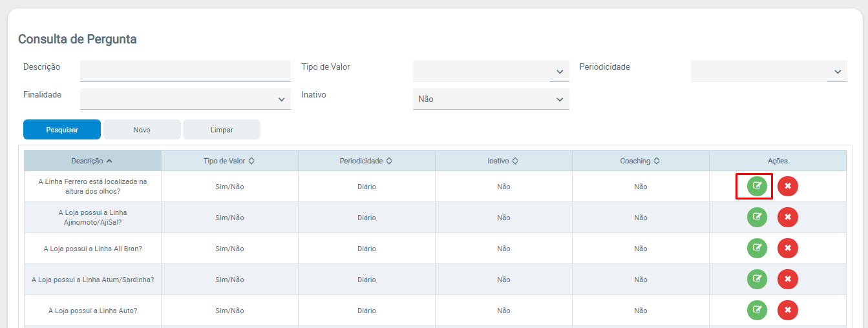Focus the Descrição text input field

pos(185,71)
